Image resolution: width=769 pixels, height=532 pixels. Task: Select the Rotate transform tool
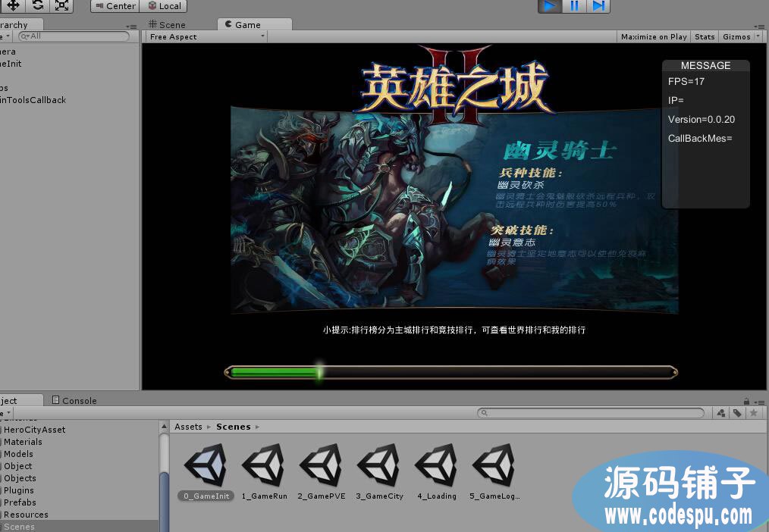click(38, 5)
